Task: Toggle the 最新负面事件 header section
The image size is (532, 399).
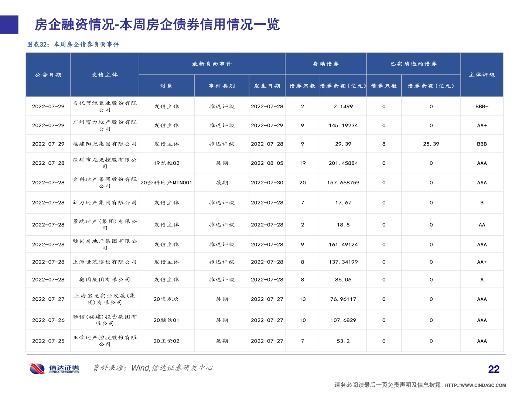Action: point(211,64)
